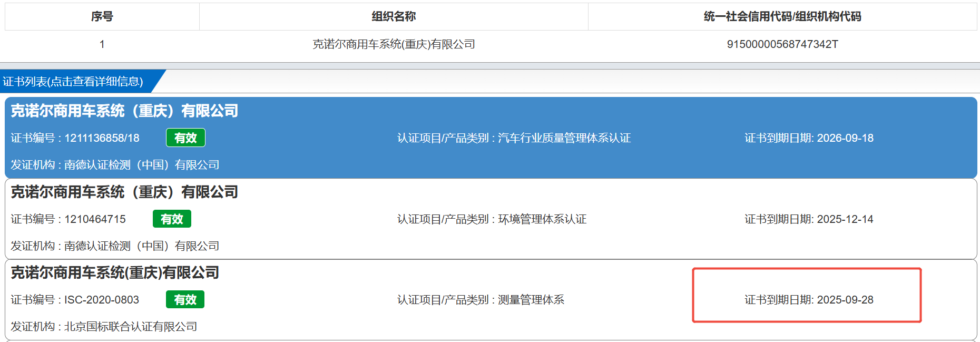The width and height of the screenshot is (980, 342).
Task: Click organization name 克诺尔商用车系统(重庆)有限公司 in table
Action: point(394,44)
